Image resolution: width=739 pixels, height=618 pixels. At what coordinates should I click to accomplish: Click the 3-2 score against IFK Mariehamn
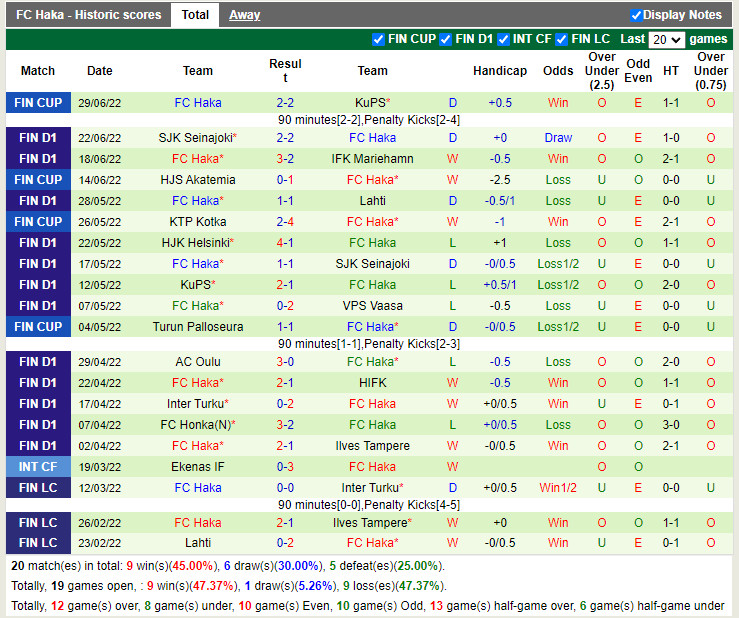click(x=285, y=159)
